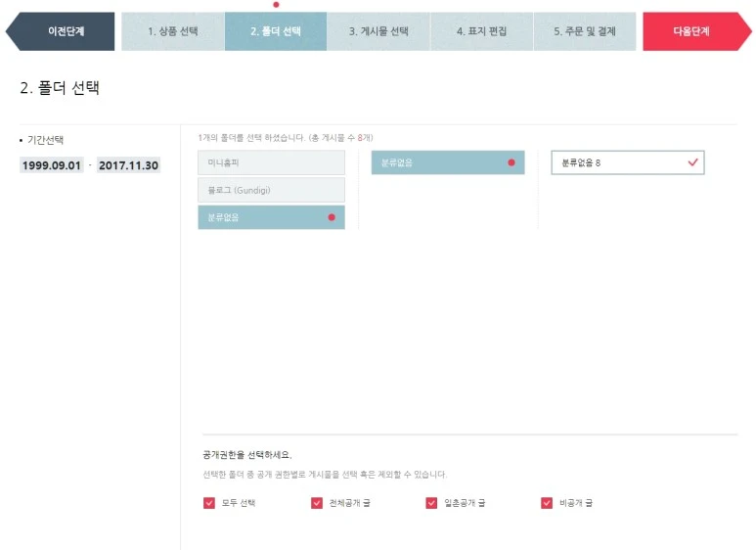Click the 분류없음 8 selected folder box

pyautogui.click(x=628, y=162)
